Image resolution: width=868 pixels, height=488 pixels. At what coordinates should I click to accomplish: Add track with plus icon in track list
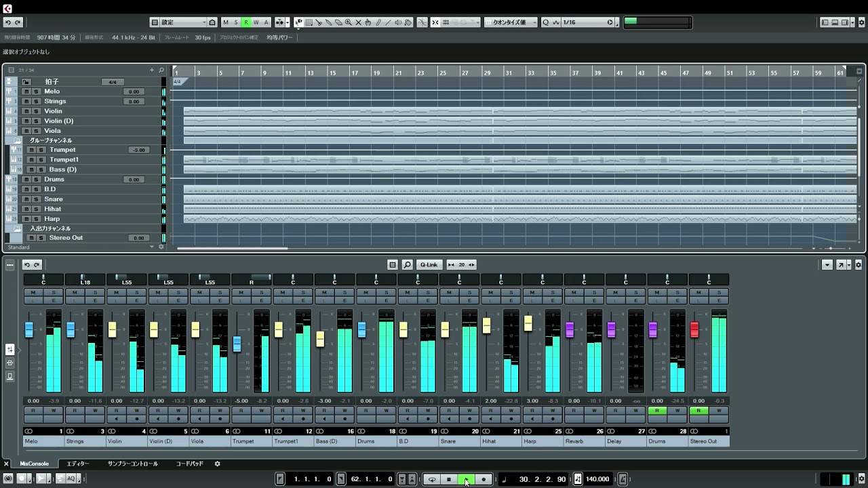tap(152, 70)
